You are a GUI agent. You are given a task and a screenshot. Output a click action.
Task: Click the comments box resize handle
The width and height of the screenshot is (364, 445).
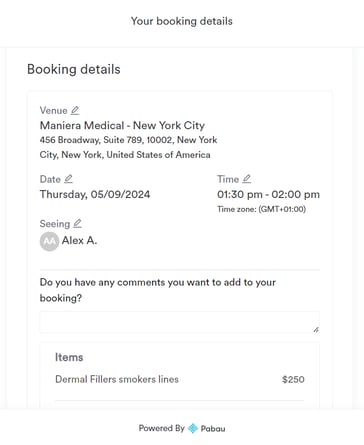316,330
